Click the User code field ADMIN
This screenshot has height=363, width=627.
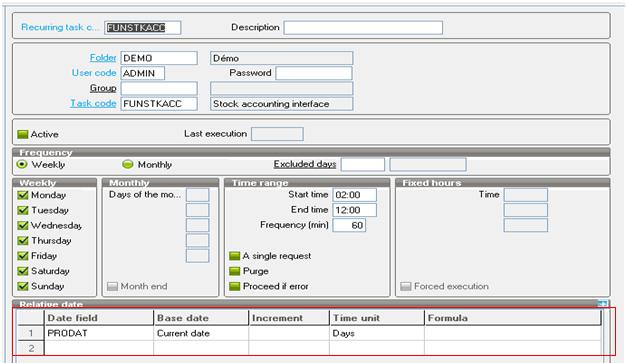tap(143, 73)
